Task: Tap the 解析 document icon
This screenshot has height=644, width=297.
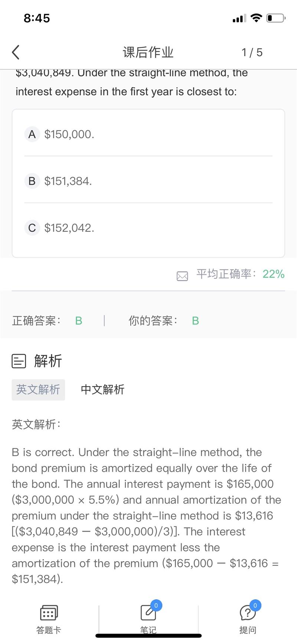Action: 19,361
